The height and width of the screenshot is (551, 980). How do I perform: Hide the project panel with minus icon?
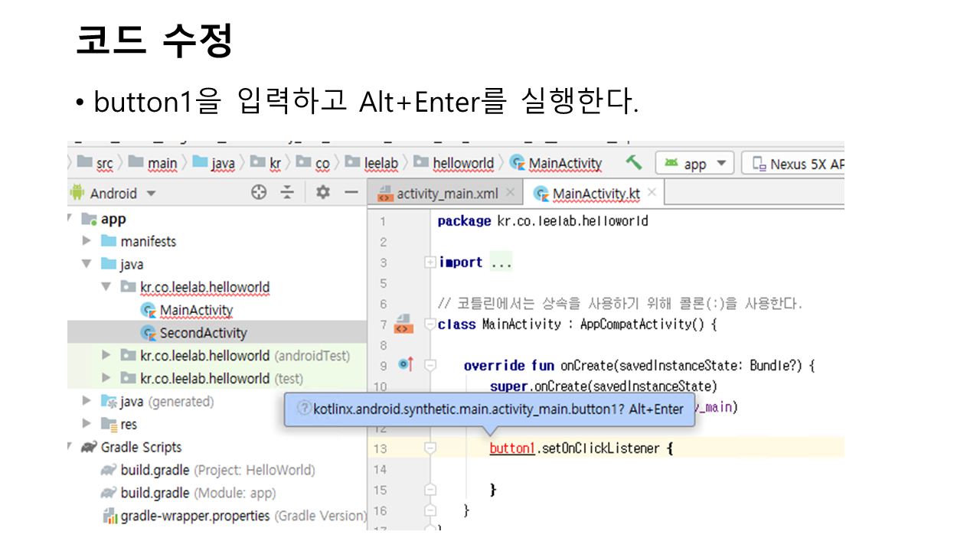tap(351, 193)
